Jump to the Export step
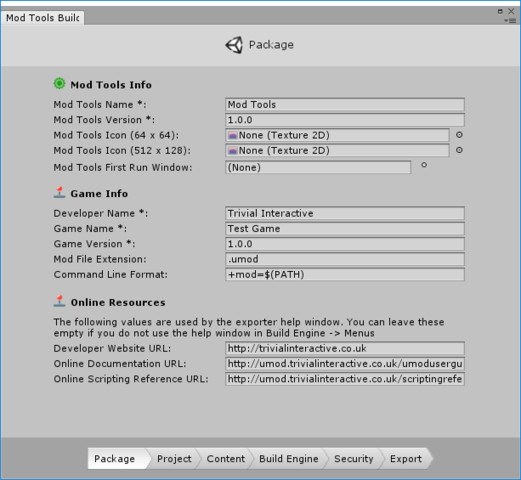This screenshot has width=521, height=480. coord(406,459)
